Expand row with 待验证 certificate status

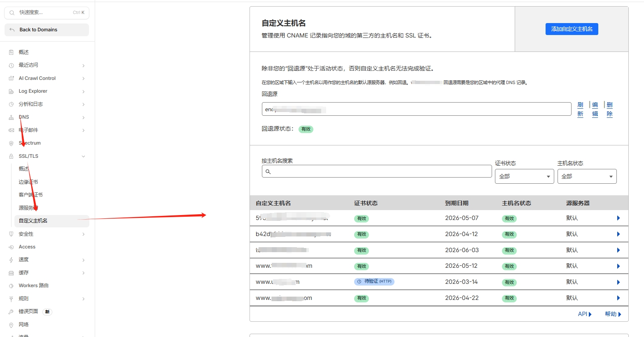(618, 282)
